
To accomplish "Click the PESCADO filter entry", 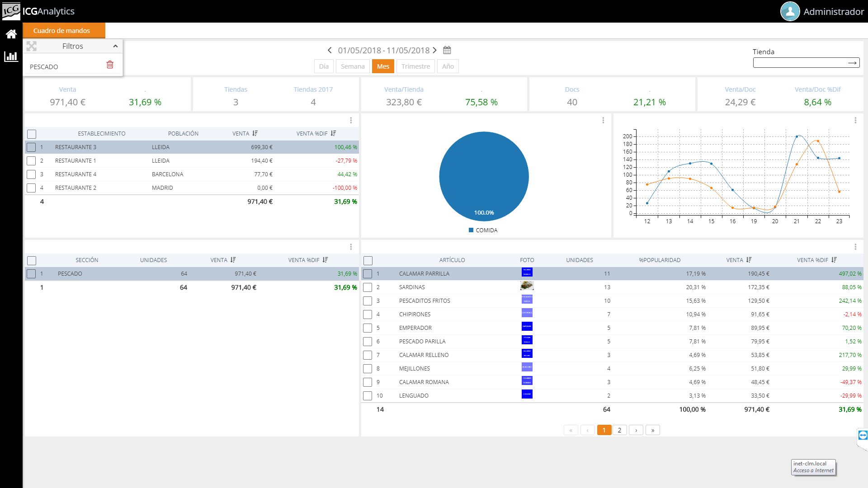I will point(44,67).
